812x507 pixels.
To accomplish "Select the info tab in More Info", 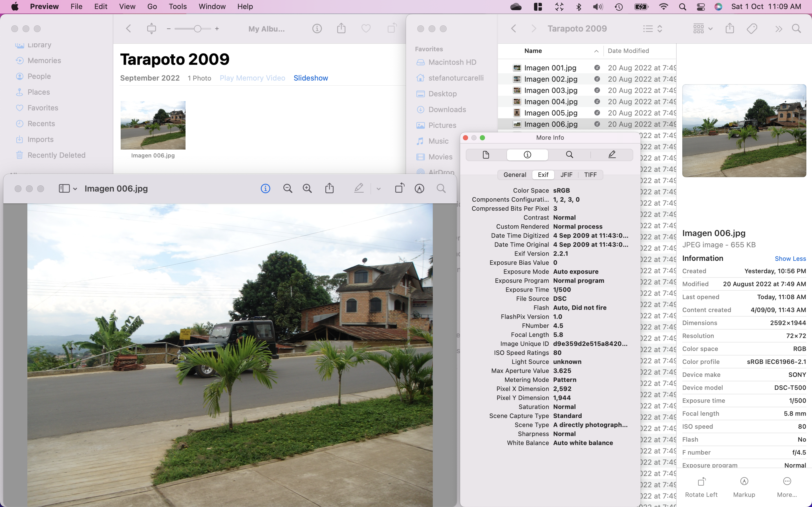I will tap(527, 155).
